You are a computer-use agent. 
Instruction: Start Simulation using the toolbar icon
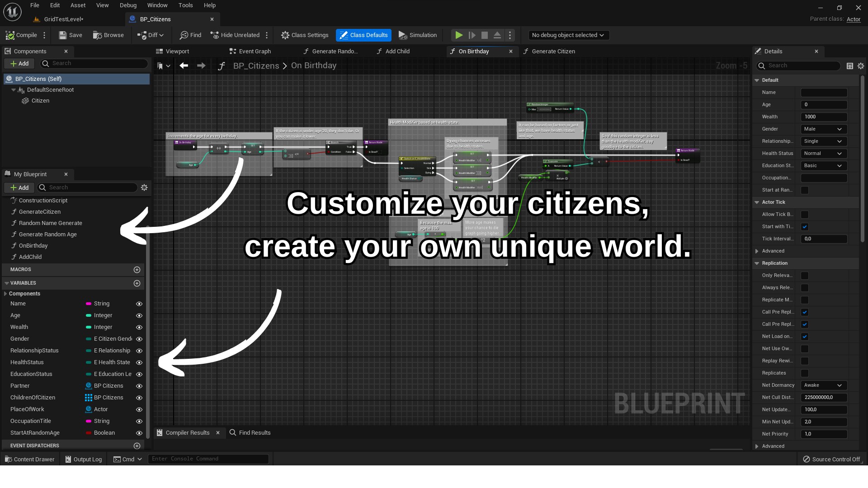click(402, 35)
